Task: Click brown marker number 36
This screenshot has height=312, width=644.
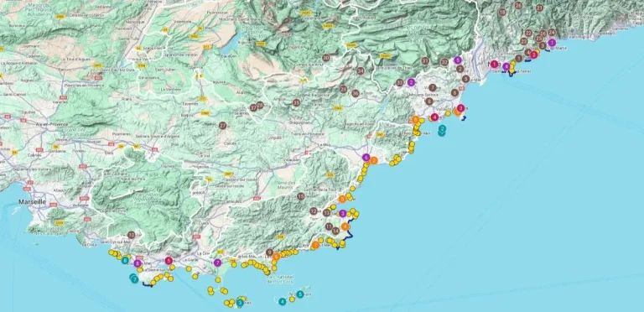Action: 356,94
